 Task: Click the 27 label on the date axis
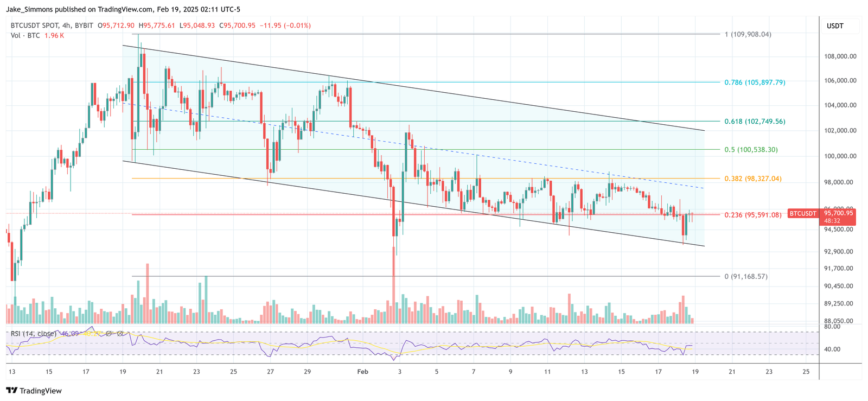pos(270,372)
